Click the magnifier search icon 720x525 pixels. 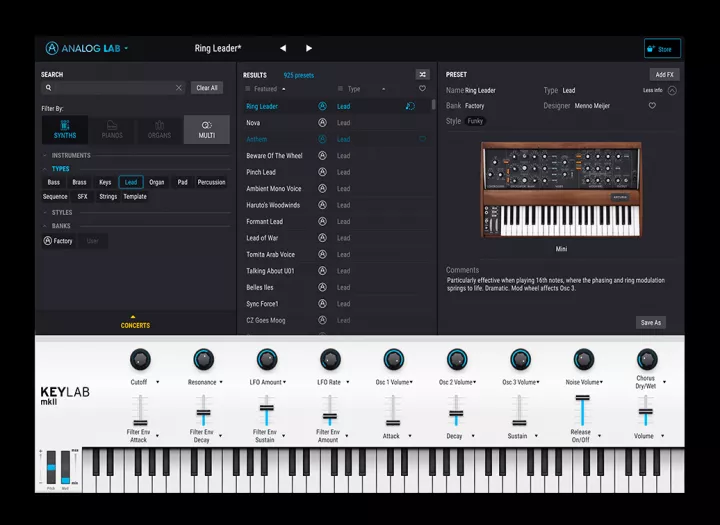click(x=48, y=88)
